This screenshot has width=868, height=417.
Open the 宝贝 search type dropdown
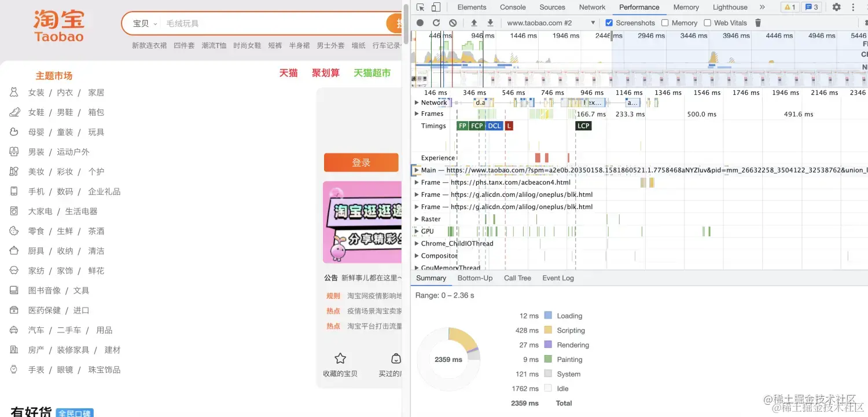(x=145, y=24)
